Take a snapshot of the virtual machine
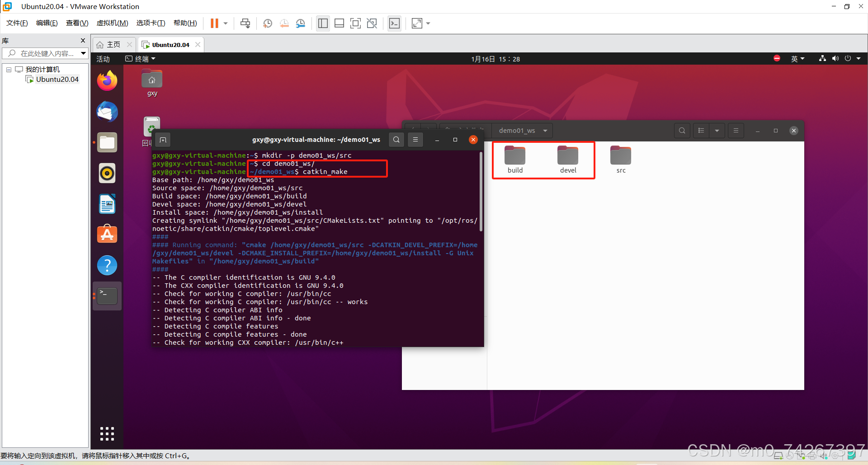The image size is (868, 465). (x=267, y=23)
